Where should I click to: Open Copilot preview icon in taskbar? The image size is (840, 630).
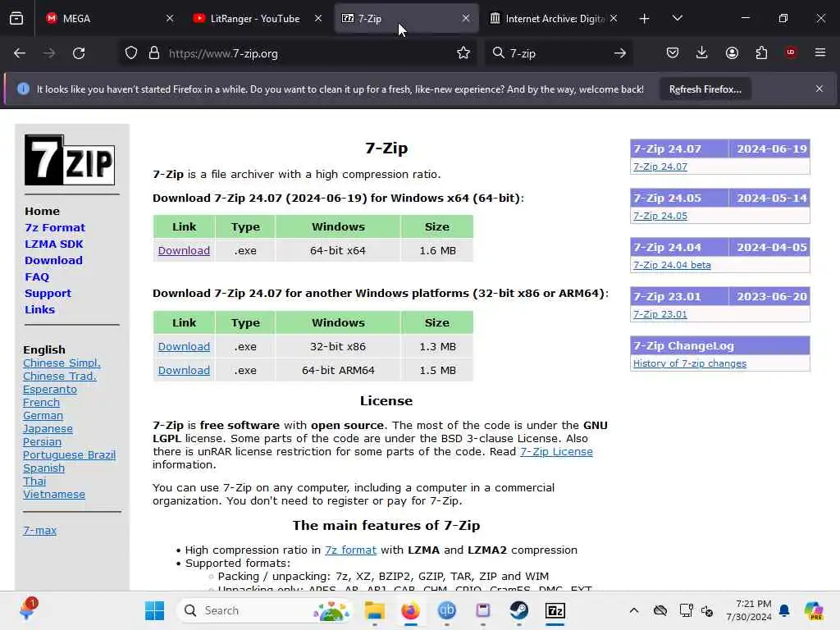(814, 610)
